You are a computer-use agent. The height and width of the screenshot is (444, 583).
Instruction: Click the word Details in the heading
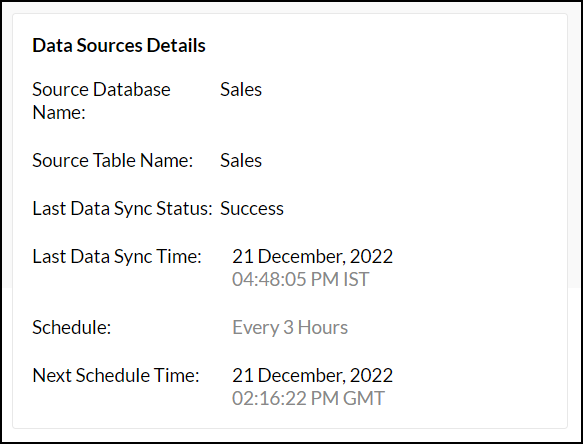click(x=176, y=45)
